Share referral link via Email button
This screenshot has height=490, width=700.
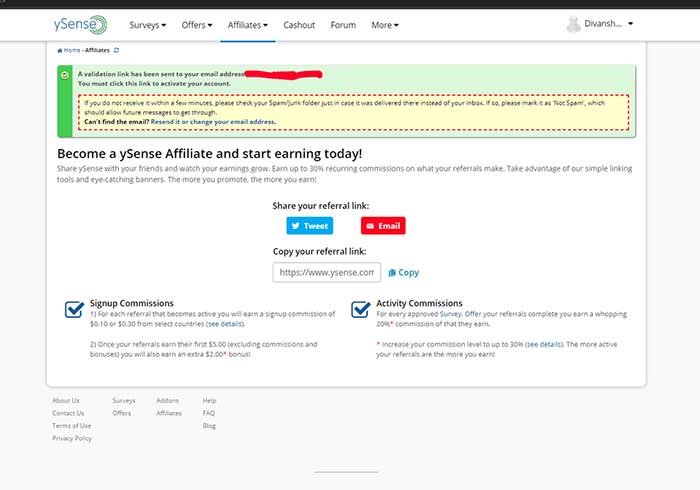[x=383, y=226]
